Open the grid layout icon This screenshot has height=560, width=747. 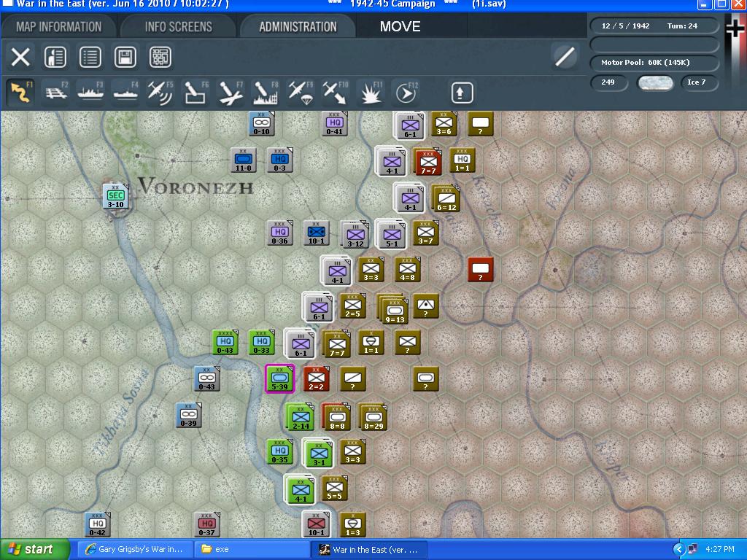[160, 57]
